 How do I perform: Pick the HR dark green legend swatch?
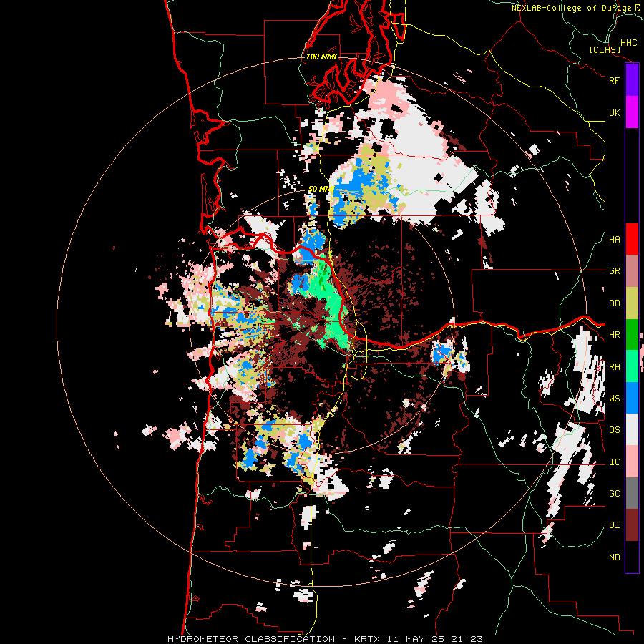click(632, 335)
